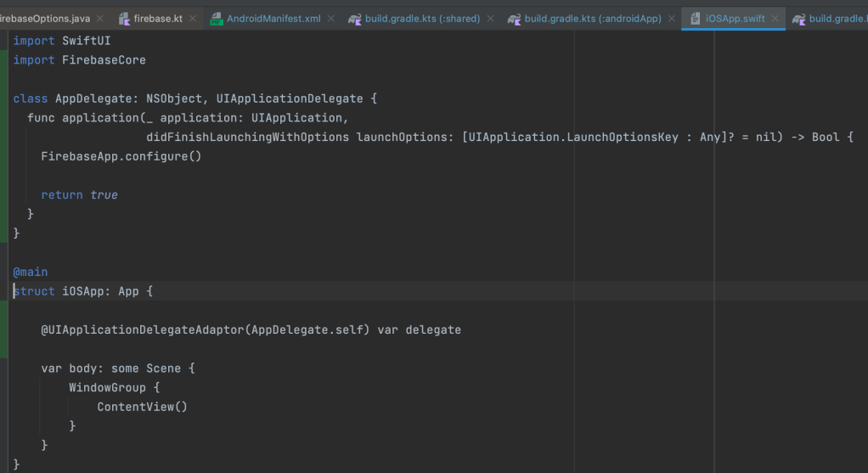This screenshot has width=868, height=473.
Task: Click the @main attribute in the code
Action: (x=31, y=272)
